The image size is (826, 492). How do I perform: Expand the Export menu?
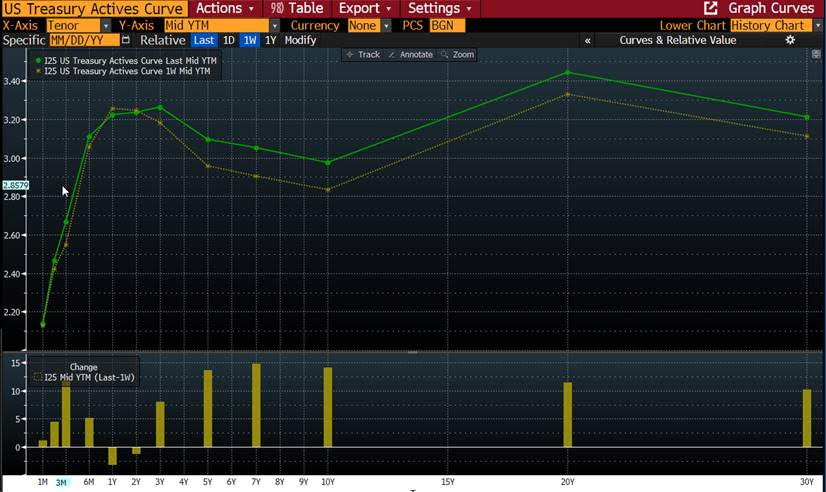coord(365,8)
